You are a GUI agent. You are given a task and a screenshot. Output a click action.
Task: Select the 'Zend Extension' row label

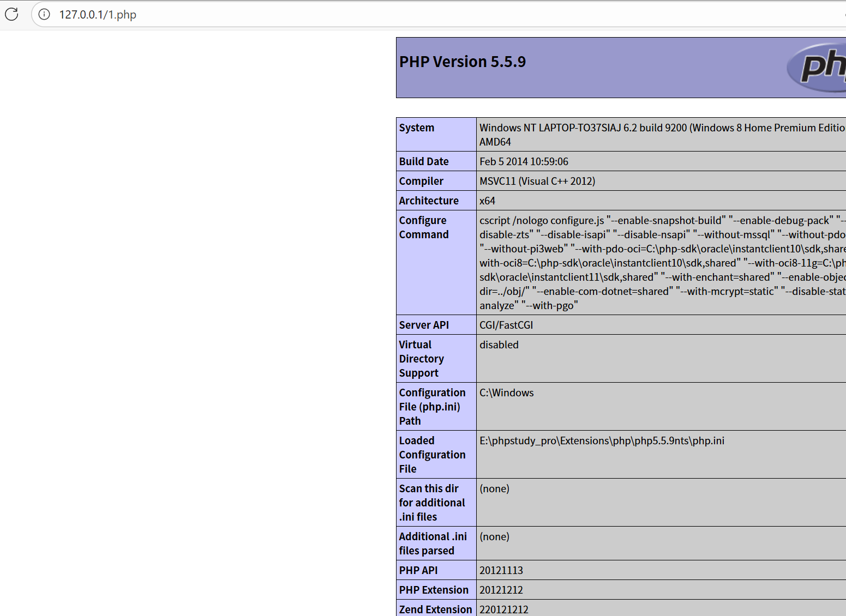pos(435,609)
